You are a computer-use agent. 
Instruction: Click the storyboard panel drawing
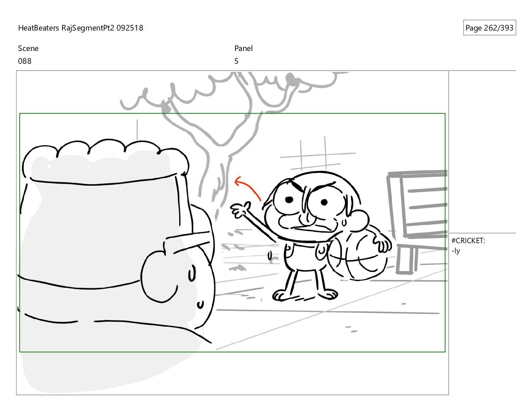(x=232, y=233)
